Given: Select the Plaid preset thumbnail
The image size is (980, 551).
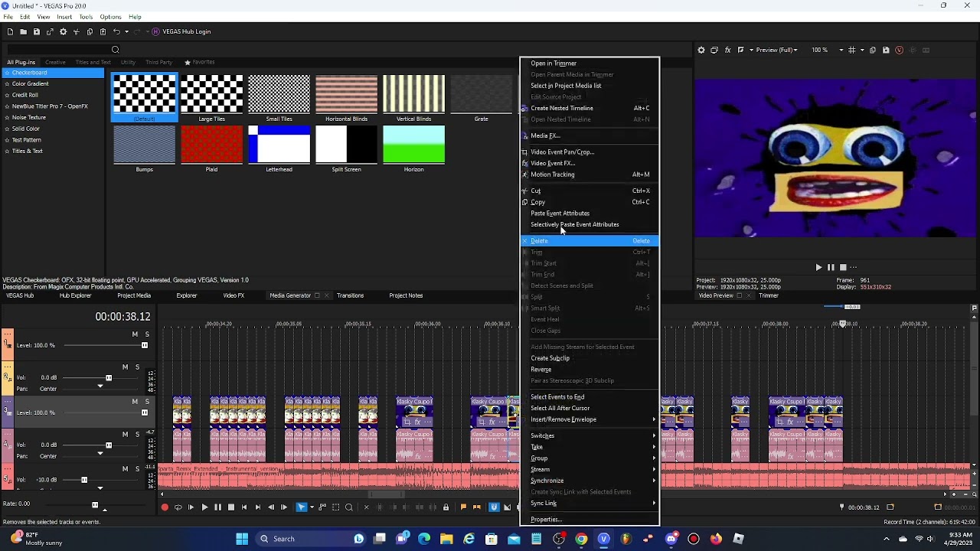Looking at the screenshot, I should tap(211, 145).
